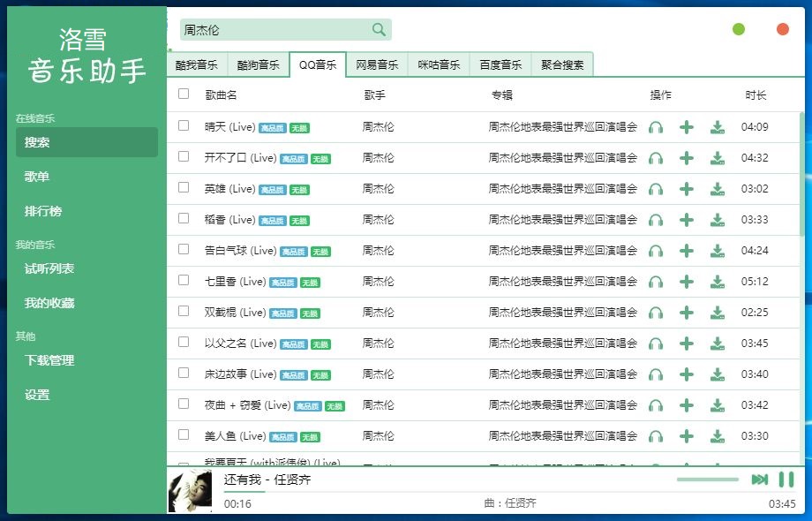812x521 pixels.
Task: Play 稻香 (Live) via headphone icon
Action: tap(656, 220)
